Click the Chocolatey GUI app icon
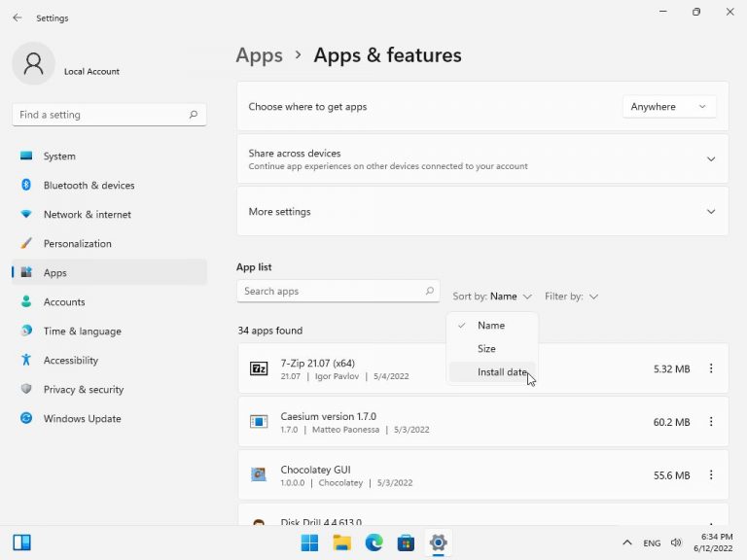The width and height of the screenshot is (747, 560). (259, 475)
